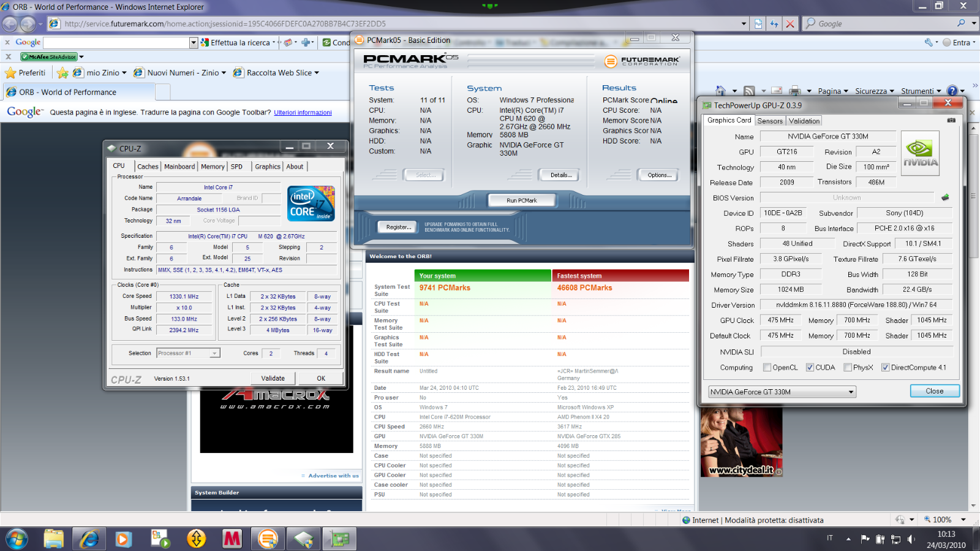Toggle the DirectCompute 4.1 checkbox
The image size is (980, 551).
click(x=885, y=368)
